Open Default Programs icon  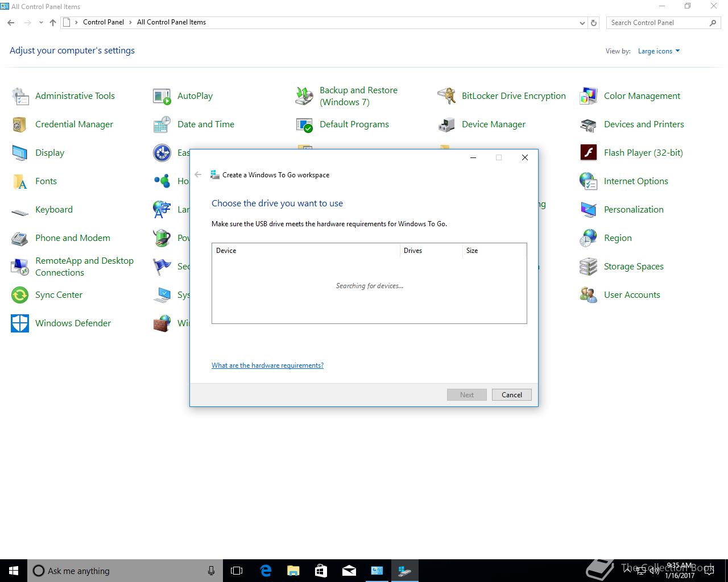coord(304,124)
